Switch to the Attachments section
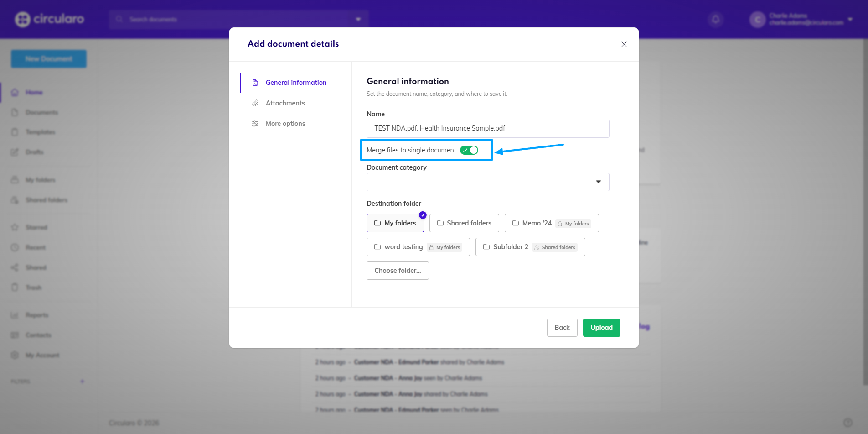Image resolution: width=868 pixels, height=434 pixels. pyautogui.click(x=285, y=103)
